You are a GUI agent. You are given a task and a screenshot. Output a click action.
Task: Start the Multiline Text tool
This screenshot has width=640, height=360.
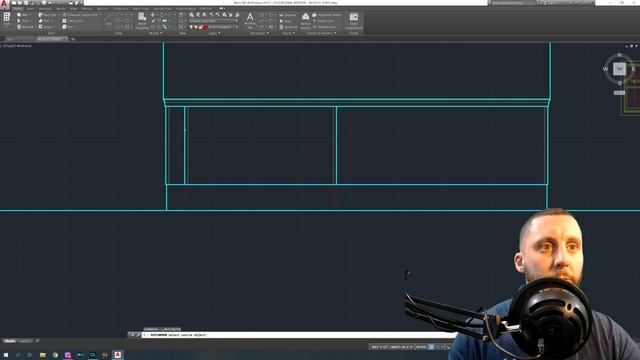coord(250,20)
